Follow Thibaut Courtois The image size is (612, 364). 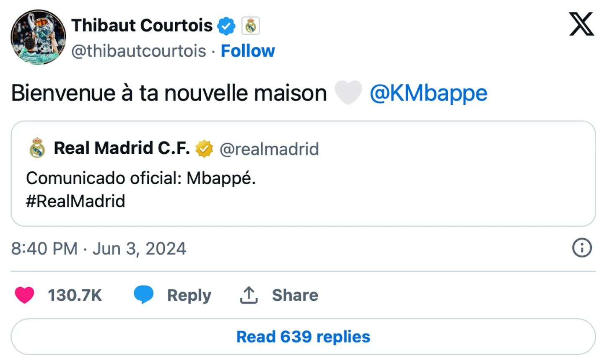coord(248,51)
